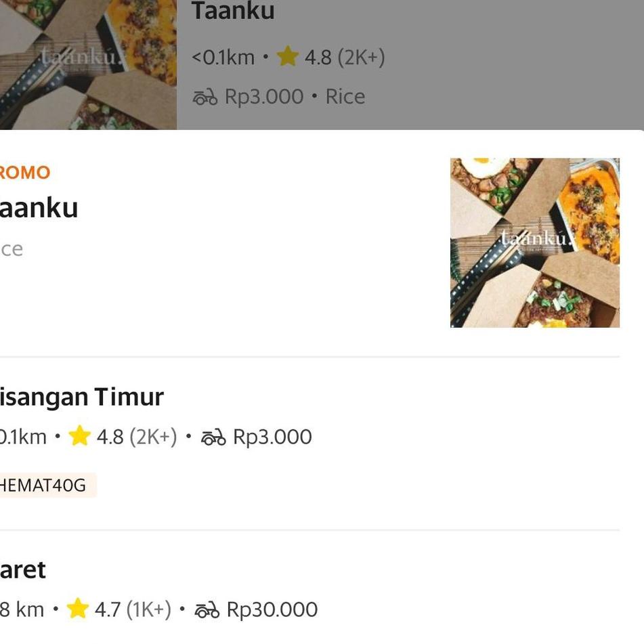Click the Rice category label in dimmed listing
The width and height of the screenshot is (644, 644).
(345, 97)
